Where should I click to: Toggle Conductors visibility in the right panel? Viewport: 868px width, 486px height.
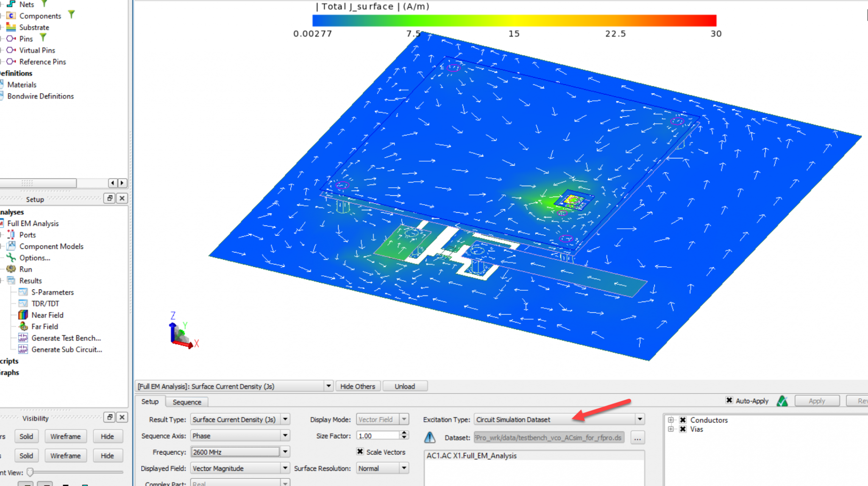683,420
